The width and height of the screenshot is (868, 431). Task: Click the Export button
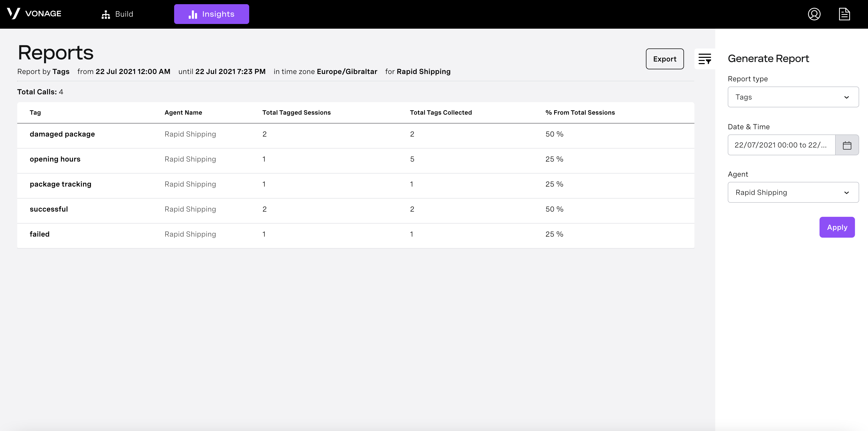click(664, 59)
